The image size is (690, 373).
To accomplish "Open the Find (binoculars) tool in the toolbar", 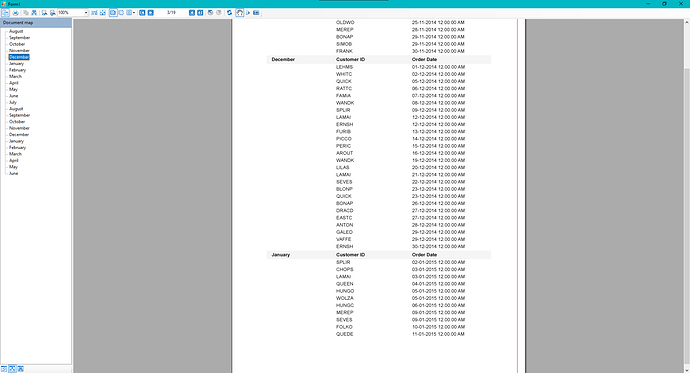I will tap(34, 13).
